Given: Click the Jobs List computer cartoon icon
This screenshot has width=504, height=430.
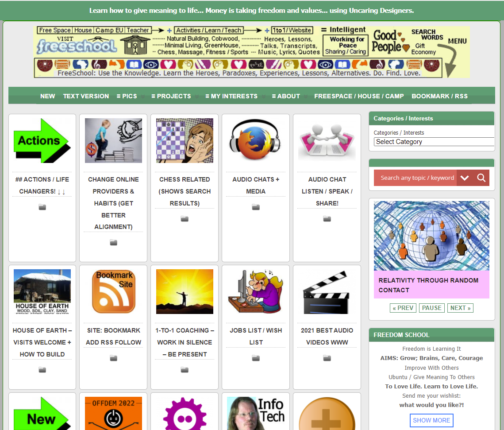Looking at the screenshot, I should [256, 291].
